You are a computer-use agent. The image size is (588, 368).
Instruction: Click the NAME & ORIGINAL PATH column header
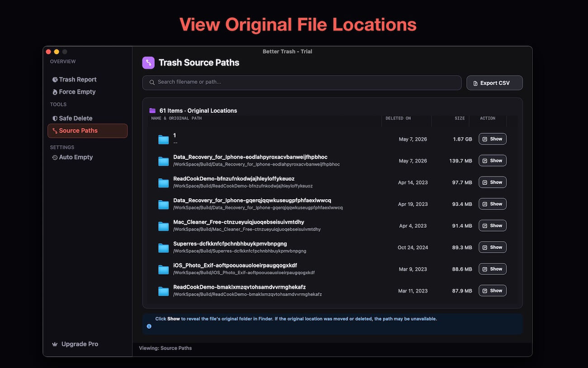click(176, 119)
